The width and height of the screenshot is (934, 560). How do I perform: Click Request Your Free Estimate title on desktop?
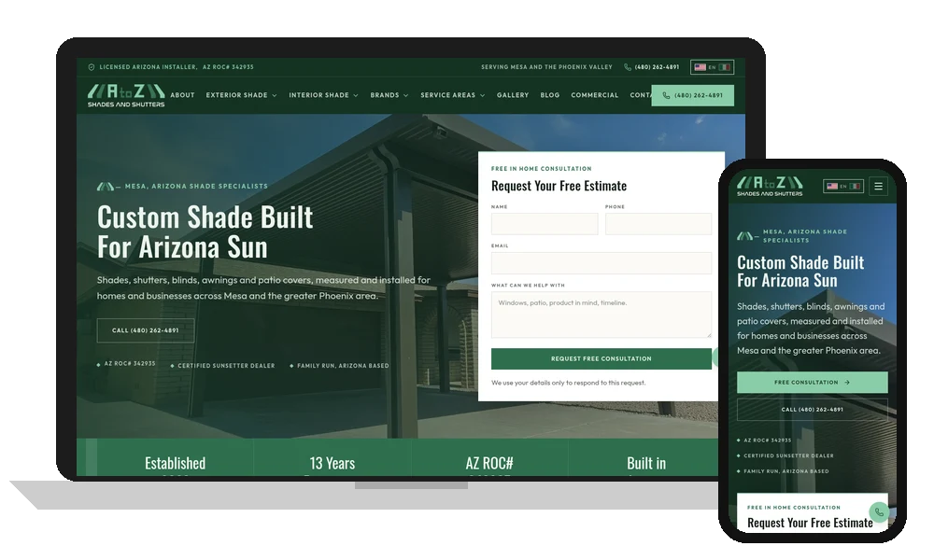559,186
